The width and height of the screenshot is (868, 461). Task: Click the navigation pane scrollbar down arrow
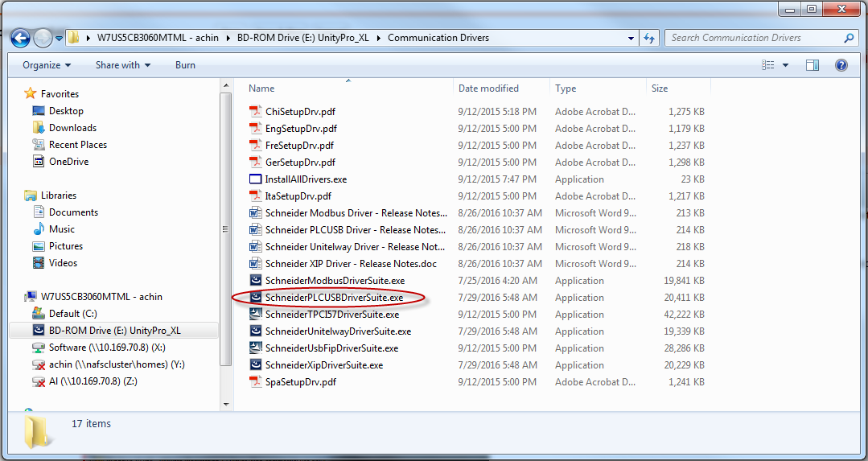(x=226, y=405)
